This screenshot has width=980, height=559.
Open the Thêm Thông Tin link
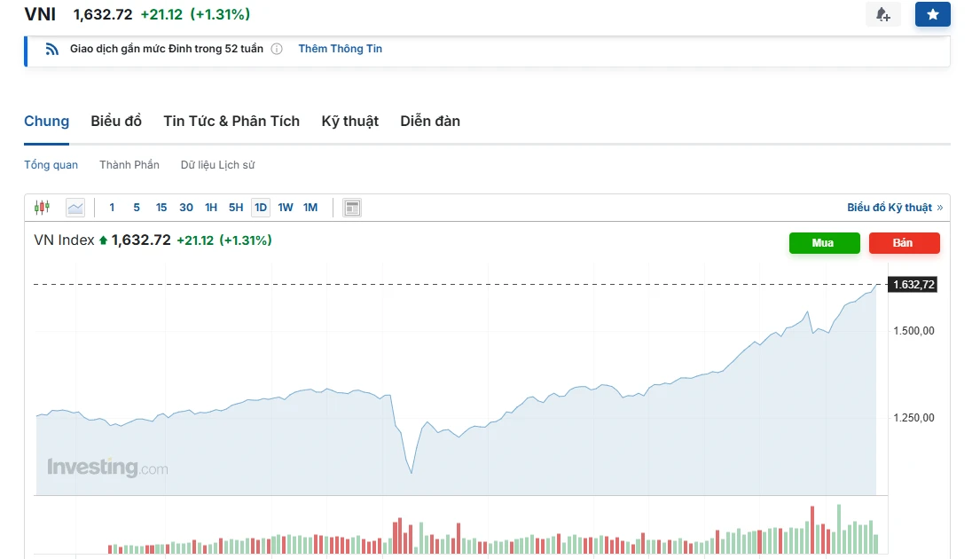[x=340, y=49]
